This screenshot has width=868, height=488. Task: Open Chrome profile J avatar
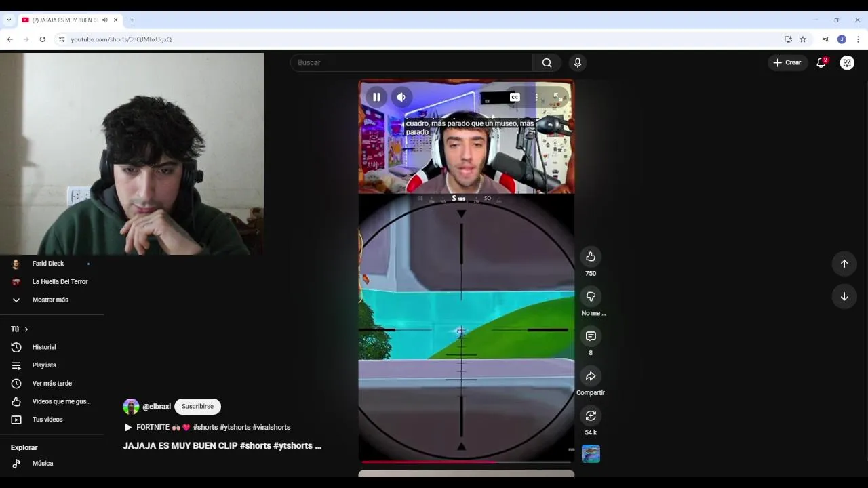(842, 39)
